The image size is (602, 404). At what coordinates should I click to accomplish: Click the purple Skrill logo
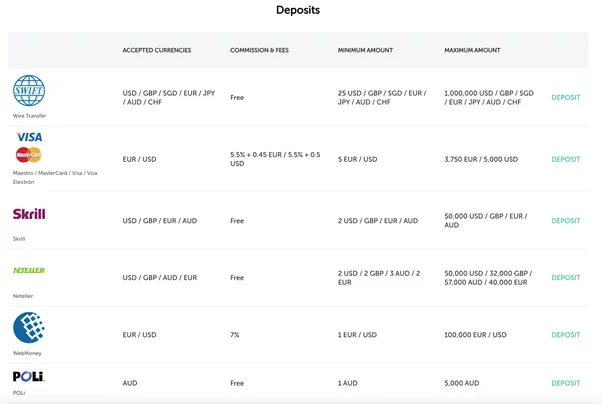point(29,214)
